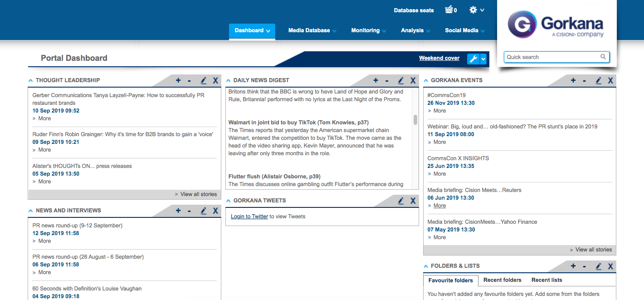Viewport: 644px width, 300px height.
Task: Close the Thought Leadership widget
Action: point(215,80)
